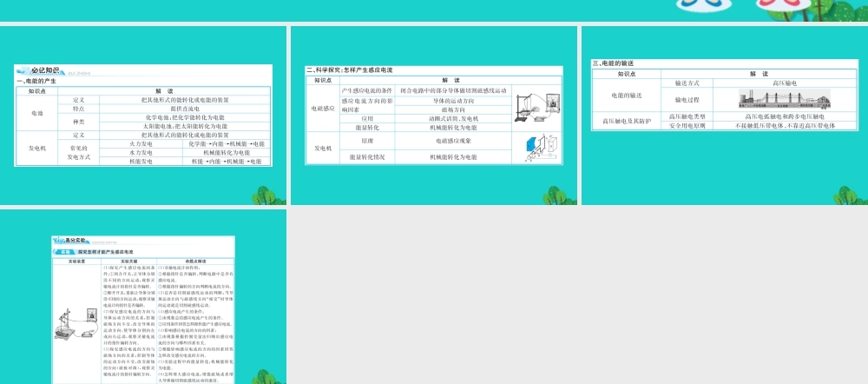The width and height of the screenshot is (868, 384).
Task: Click the 电磁感应现象 cell
Action: (453, 141)
